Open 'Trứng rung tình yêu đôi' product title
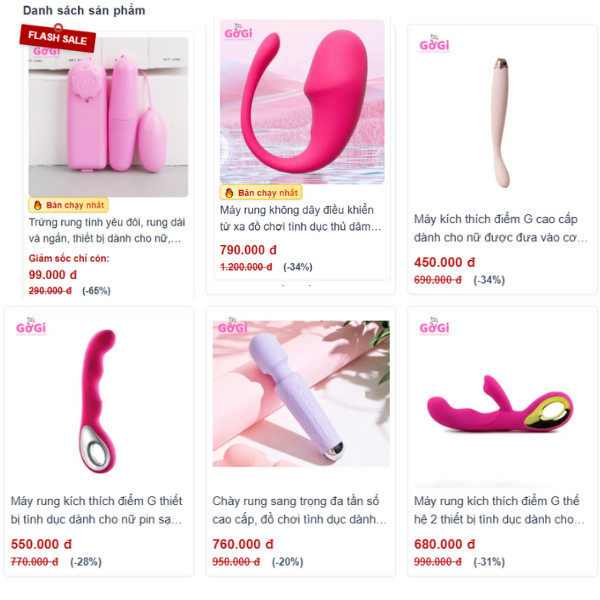Image resolution: width=600 pixels, height=600 pixels. coord(107,230)
